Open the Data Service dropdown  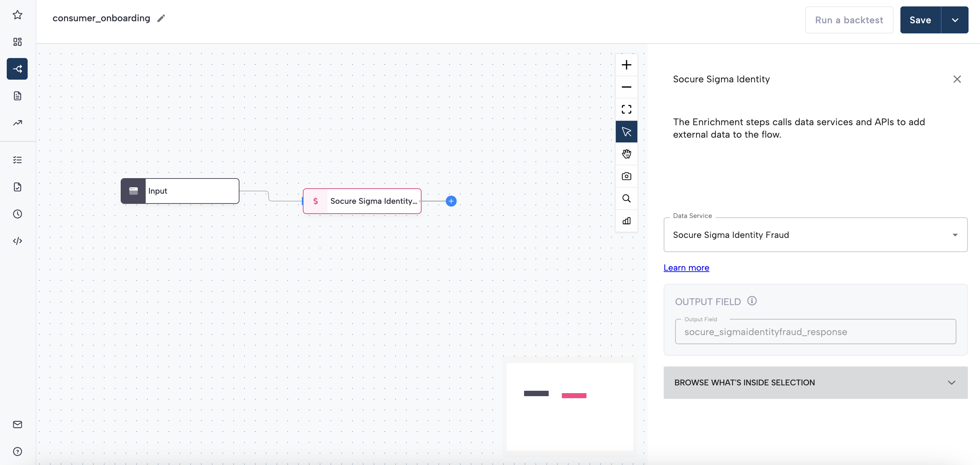click(815, 235)
